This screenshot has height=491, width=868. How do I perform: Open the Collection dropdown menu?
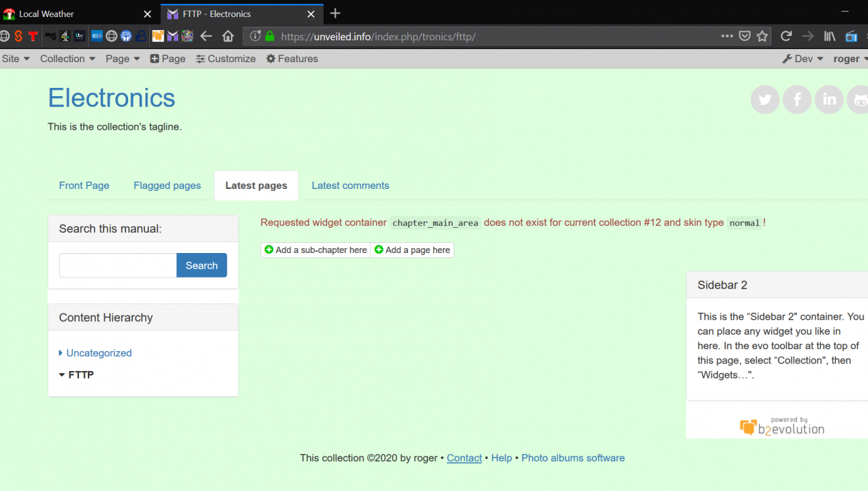pos(67,59)
